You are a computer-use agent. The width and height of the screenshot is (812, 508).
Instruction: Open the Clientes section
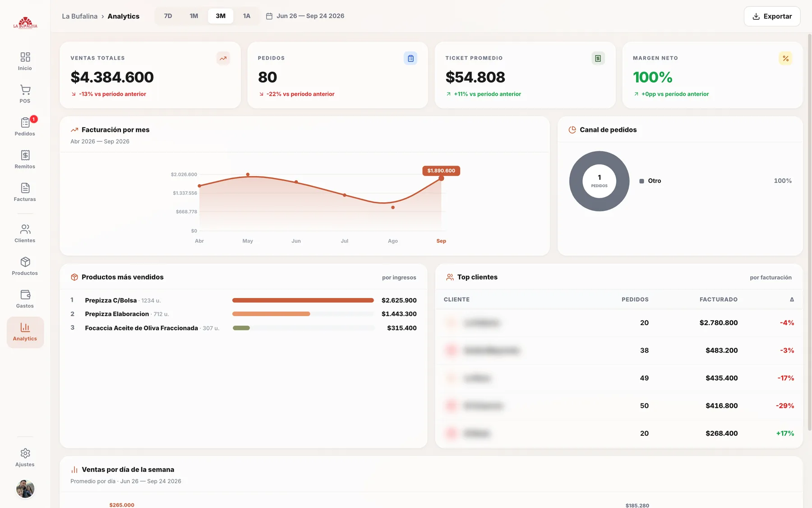(x=25, y=233)
